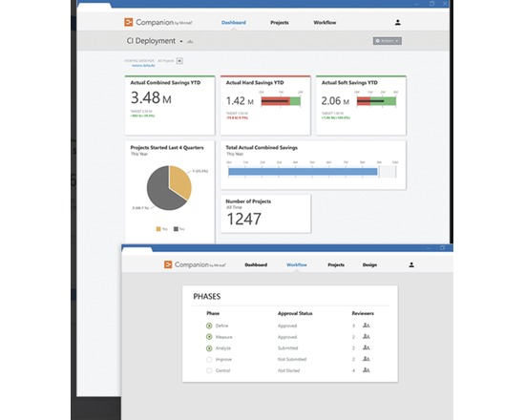Open the Actual Hard Savings YTD card
This screenshot has width=525, height=420.
pyautogui.click(x=265, y=105)
